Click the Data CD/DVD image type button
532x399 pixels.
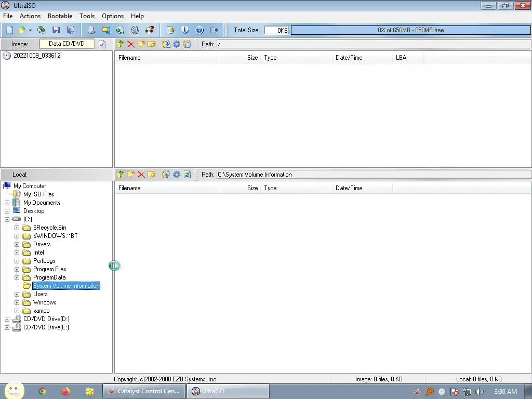(67, 44)
